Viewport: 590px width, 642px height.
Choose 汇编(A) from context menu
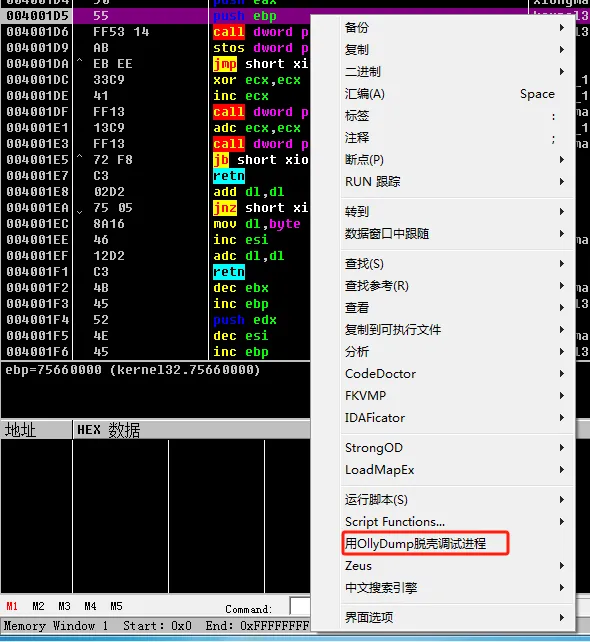[x=455, y=94]
